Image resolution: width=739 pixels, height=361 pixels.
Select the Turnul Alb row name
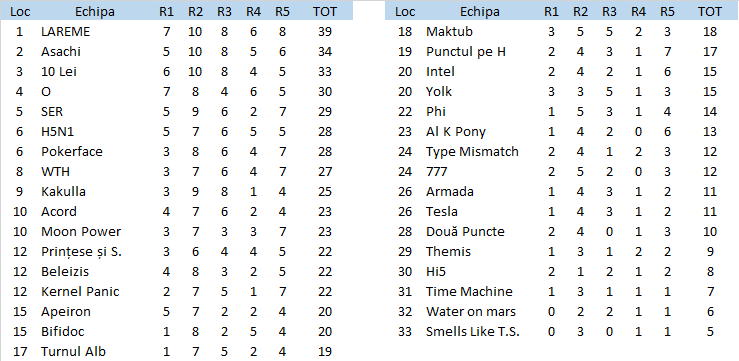coord(73,352)
